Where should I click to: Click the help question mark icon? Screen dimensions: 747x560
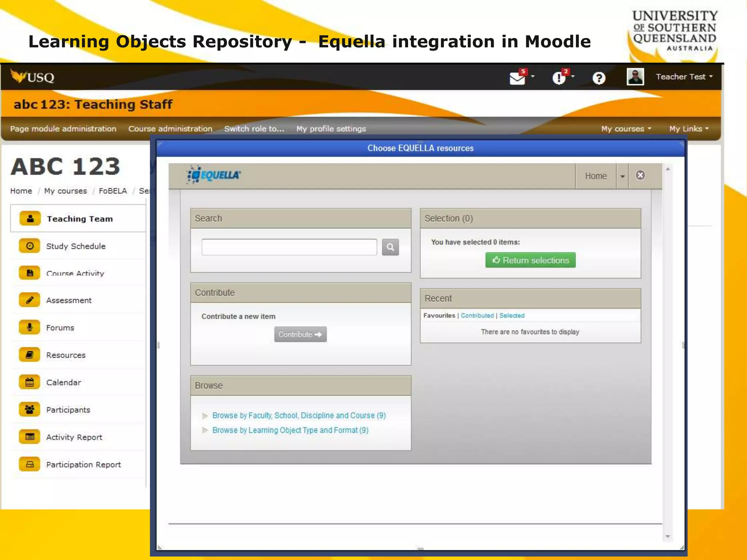pyautogui.click(x=599, y=78)
